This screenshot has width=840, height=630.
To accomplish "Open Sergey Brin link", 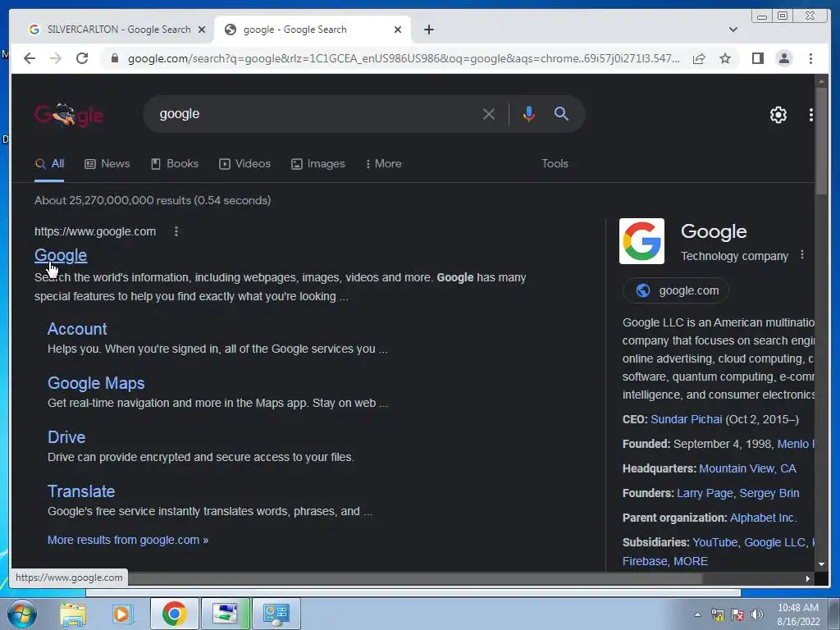I will pyautogui.click(x=769, y=493).
